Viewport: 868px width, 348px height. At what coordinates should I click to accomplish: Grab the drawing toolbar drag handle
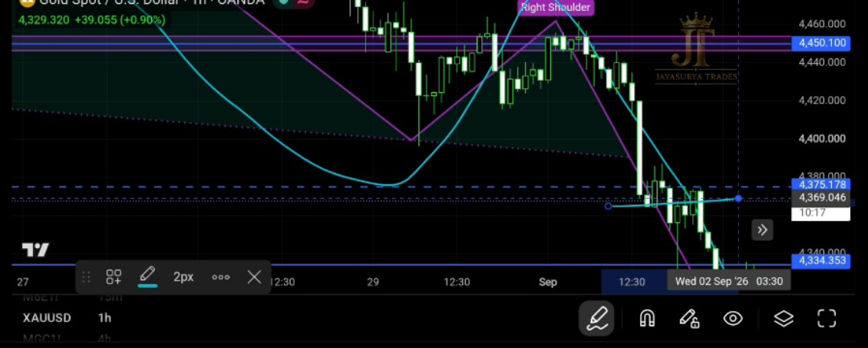pos(86,277)
